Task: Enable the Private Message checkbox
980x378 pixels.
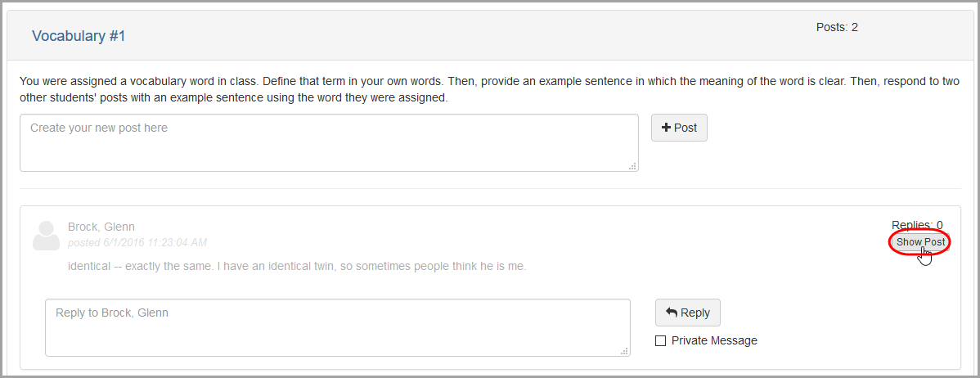Action: point(660,340)
